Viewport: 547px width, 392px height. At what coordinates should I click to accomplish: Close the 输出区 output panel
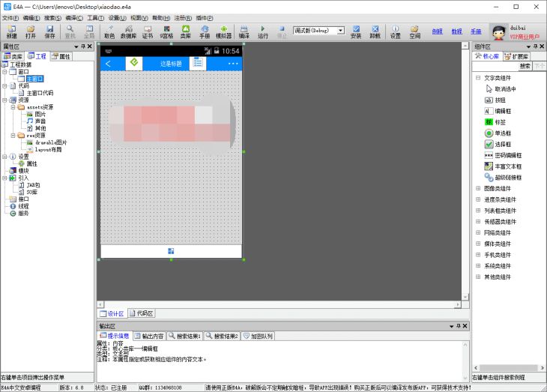tap(465, 326)
